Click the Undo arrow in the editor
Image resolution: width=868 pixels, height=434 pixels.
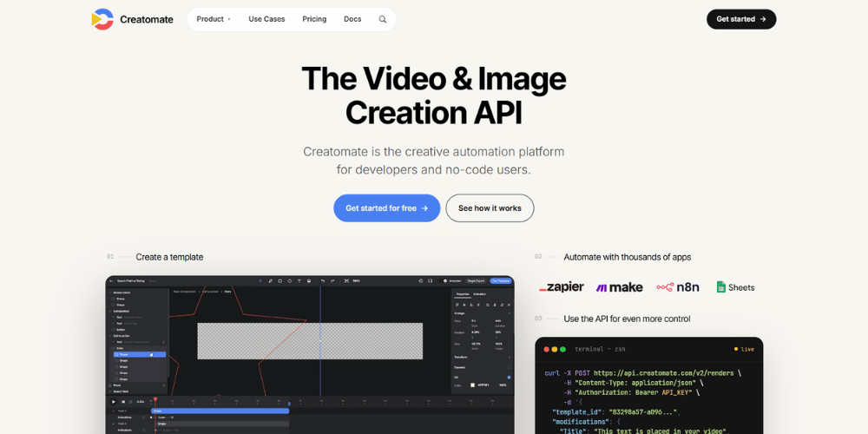(323, 280)
